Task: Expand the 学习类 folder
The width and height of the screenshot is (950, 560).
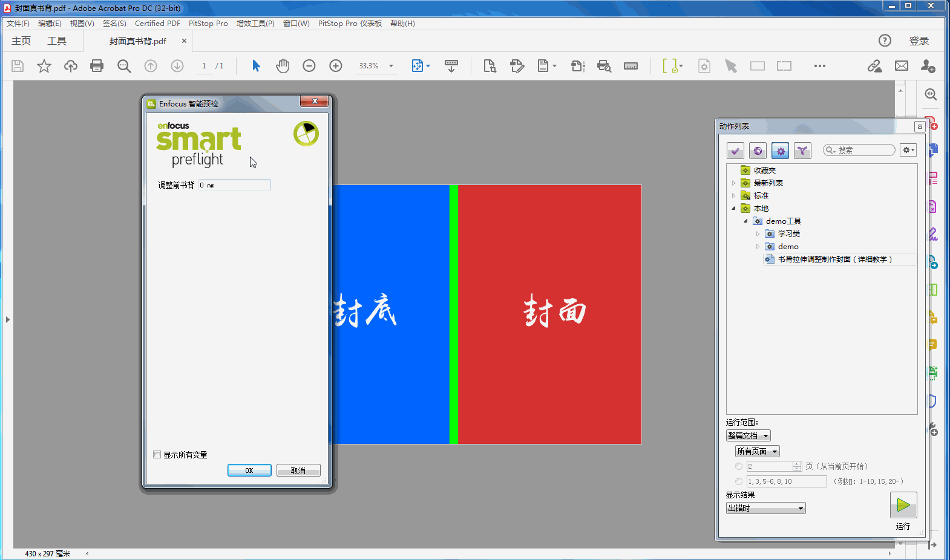Action: pyautogui.click(x=758, y=234)
